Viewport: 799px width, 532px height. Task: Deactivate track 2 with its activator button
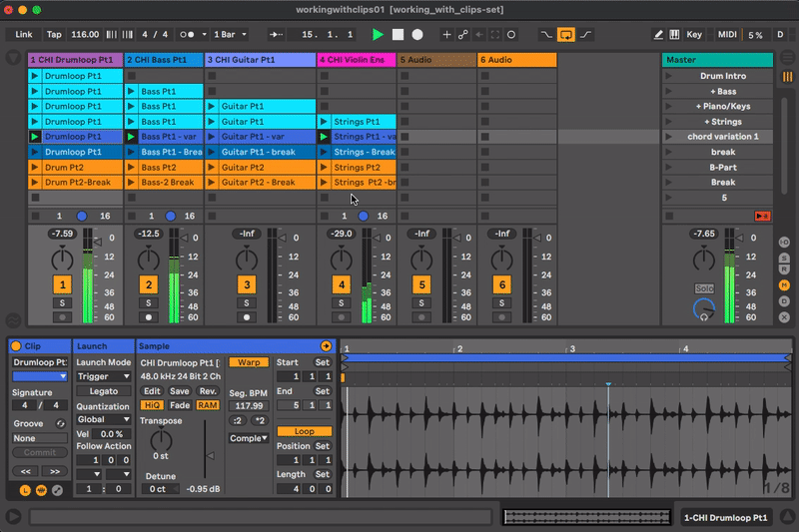coord(148,284)
